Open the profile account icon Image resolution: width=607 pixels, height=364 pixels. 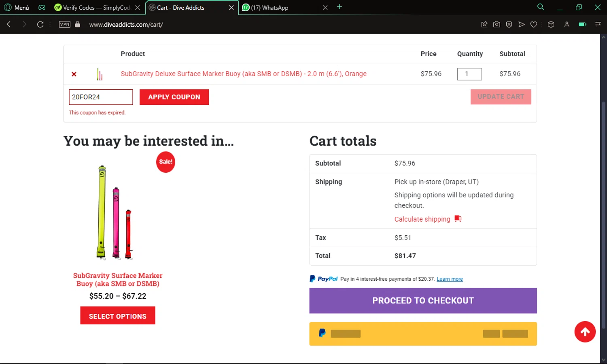point(567,24)
